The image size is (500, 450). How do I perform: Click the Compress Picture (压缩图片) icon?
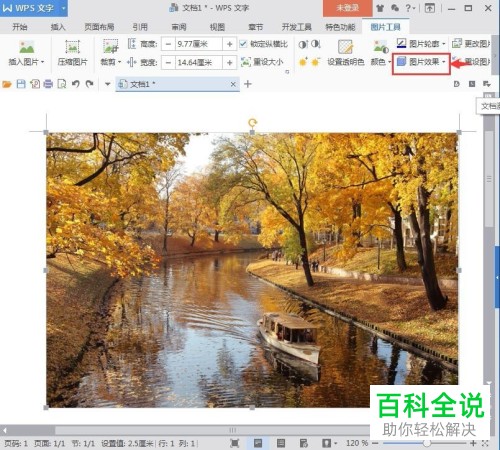click(72, 47)
